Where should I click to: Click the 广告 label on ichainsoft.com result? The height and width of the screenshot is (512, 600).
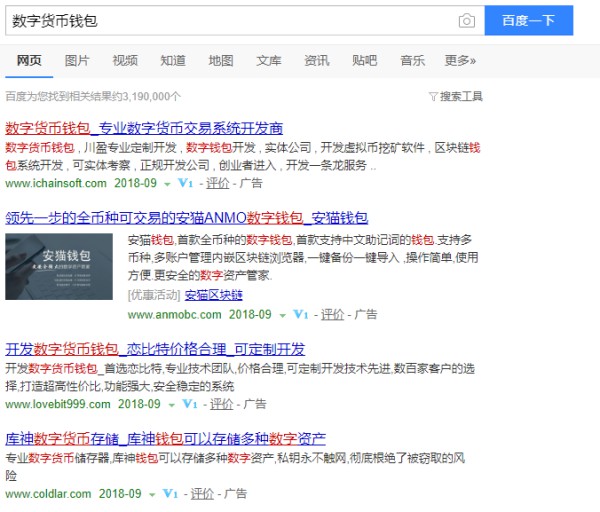point(251,183)
